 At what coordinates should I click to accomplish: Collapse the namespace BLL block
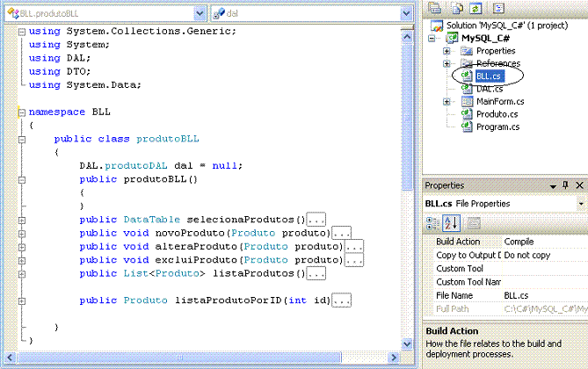pyautogui.click(x=22, y=112)
